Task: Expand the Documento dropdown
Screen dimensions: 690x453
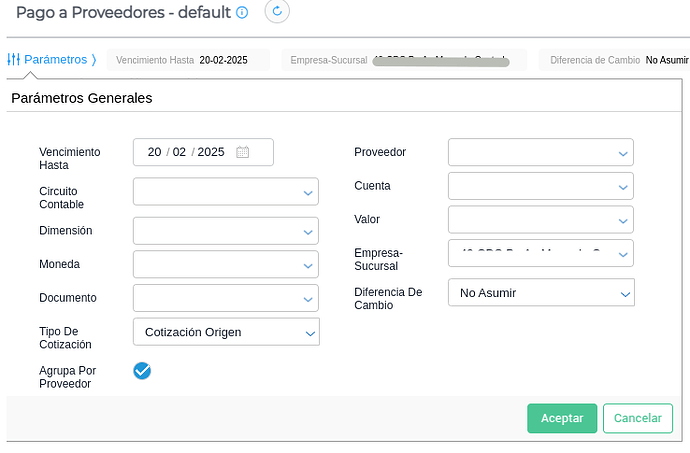Action: coord(225,298)
